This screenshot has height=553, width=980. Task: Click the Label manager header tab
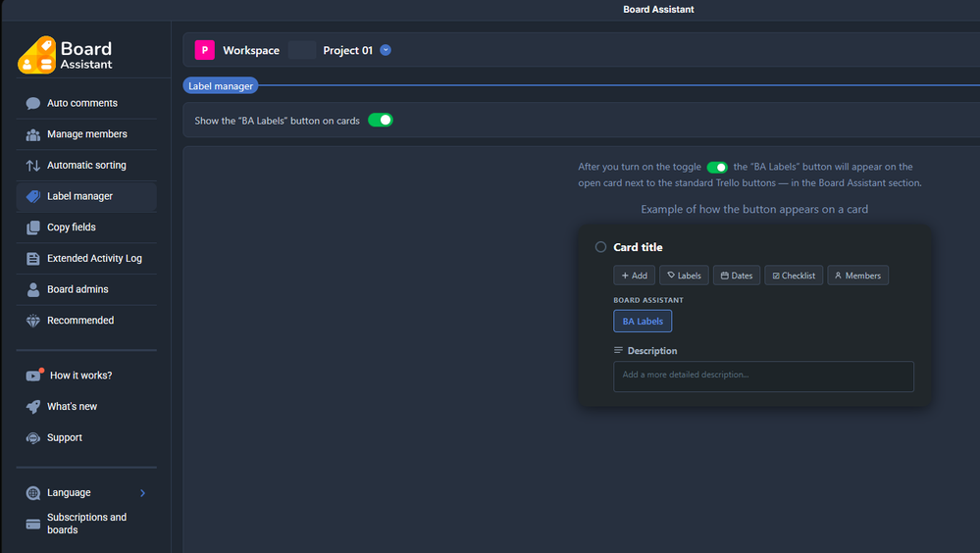221,86
